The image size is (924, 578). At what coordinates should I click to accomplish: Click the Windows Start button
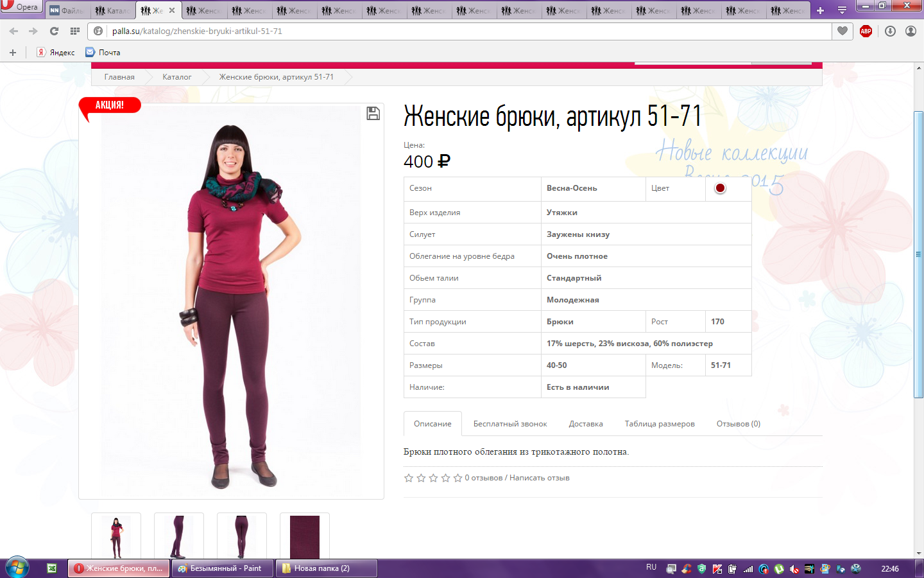17,568
